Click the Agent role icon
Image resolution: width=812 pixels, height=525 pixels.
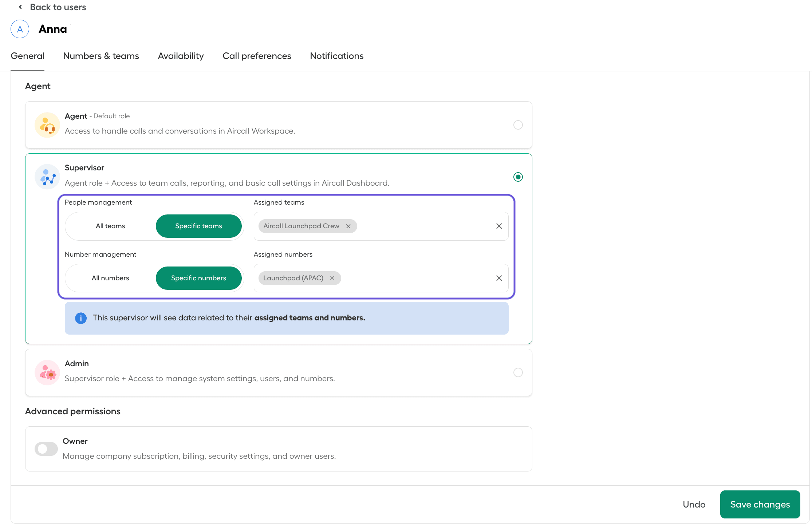click(x=47, y=125)
